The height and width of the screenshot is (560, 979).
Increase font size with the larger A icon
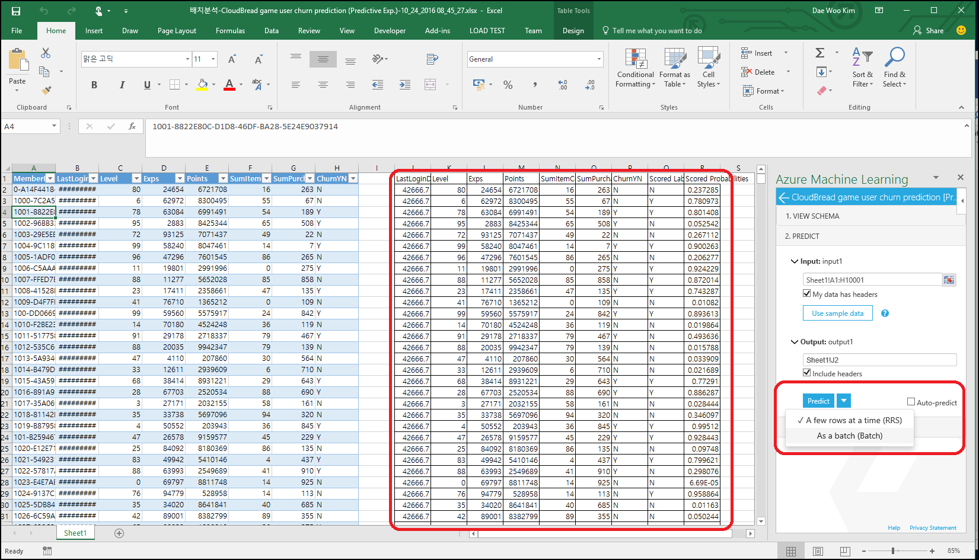click(232, 59)
